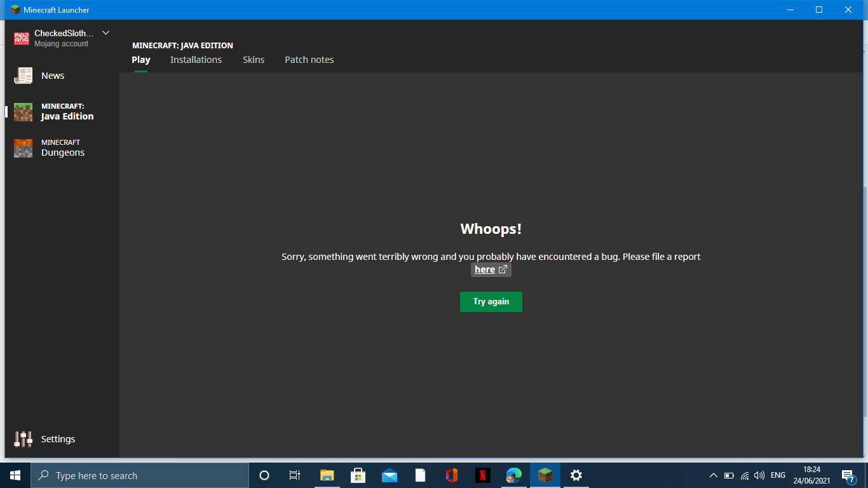Screen dimensions: 868x488
Task: Click the taskbar search box
Action: pyautogui.click(x=140, y=475)
